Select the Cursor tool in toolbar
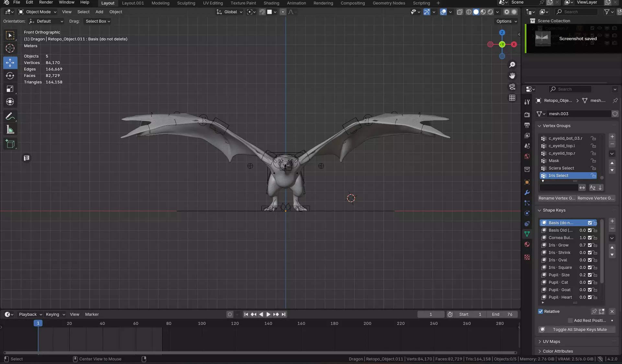622x364 pixels. pyautogui.click(x=10, y=49)
